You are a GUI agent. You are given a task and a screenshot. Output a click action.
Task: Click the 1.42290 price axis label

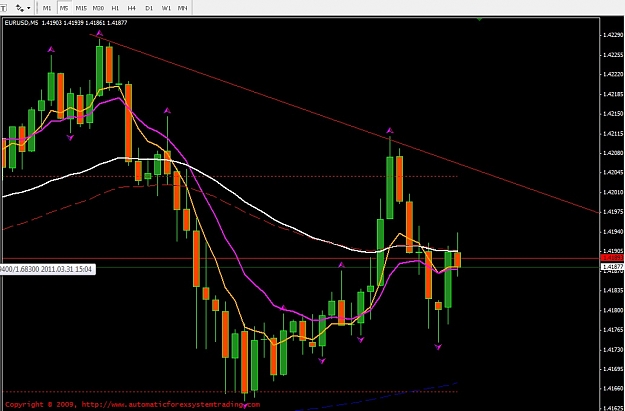tap(613, 35)
